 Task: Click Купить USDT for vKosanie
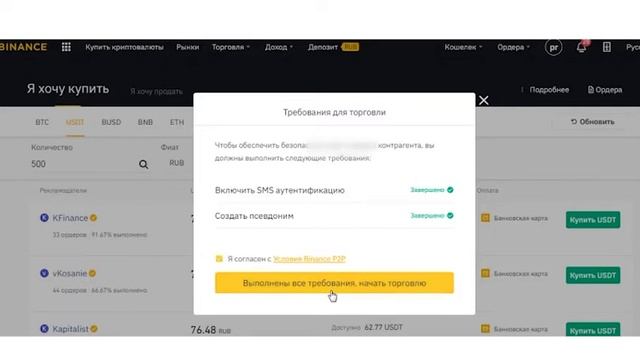[593, 275]
